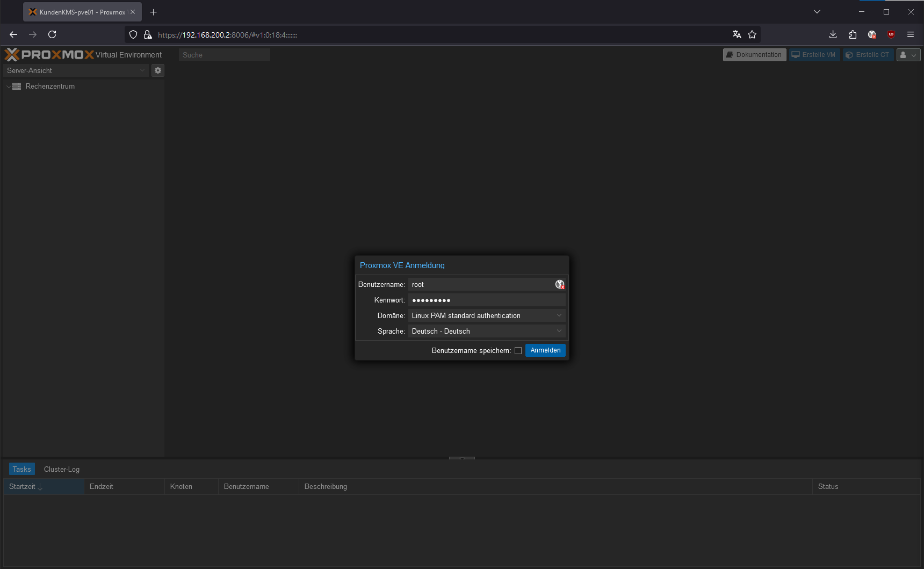This screenshot has height=569, width=924.
Task: Open the Firefox hamburger application menu
Action: [x=911, y=34]
